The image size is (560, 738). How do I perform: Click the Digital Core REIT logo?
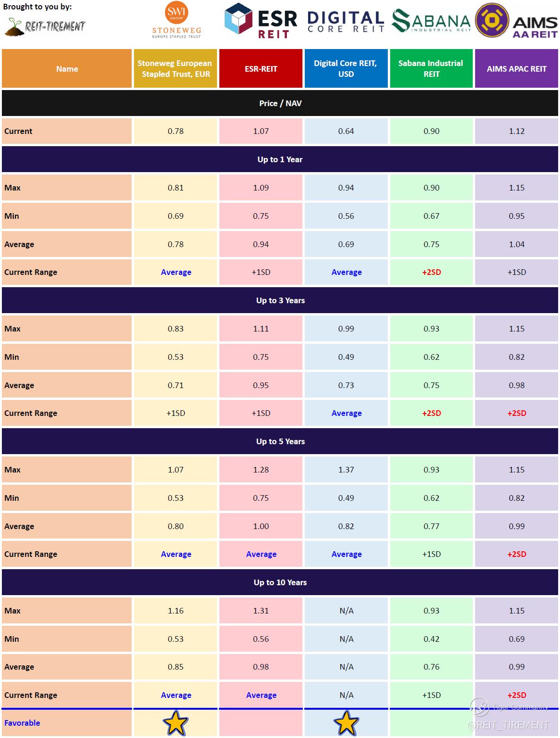click(x=346, y=22)
